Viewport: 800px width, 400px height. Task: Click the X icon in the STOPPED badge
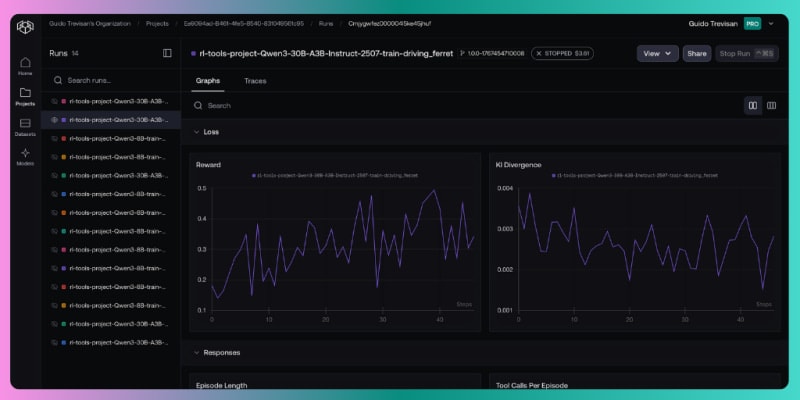click(539, 53)
